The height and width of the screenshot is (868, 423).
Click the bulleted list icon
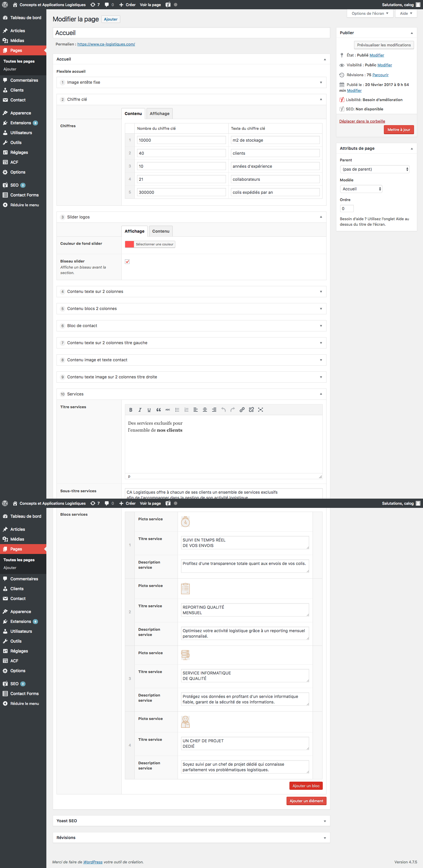(177, 410)
